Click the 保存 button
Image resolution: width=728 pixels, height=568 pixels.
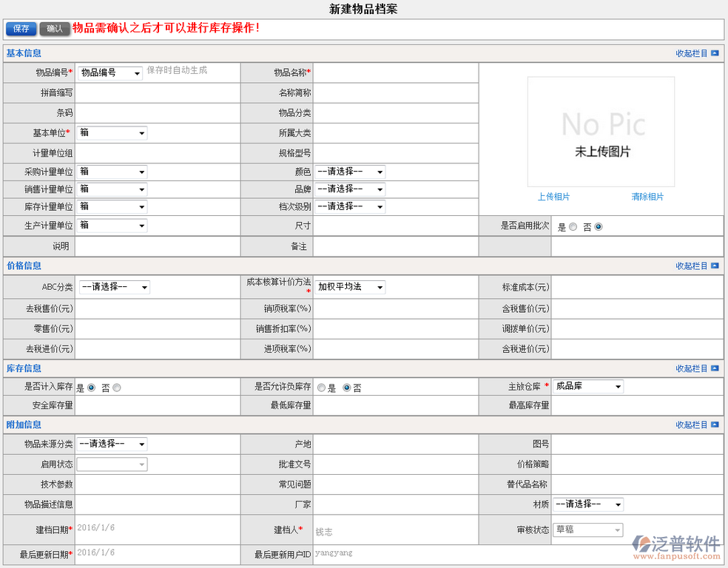click(x=21, y=29)
